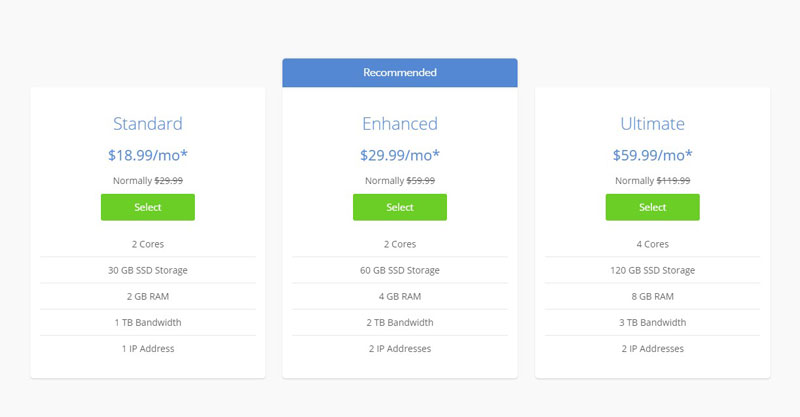800x417 pixels.
Task: Click the Enhanced plan title
Action: pos(399,124)
